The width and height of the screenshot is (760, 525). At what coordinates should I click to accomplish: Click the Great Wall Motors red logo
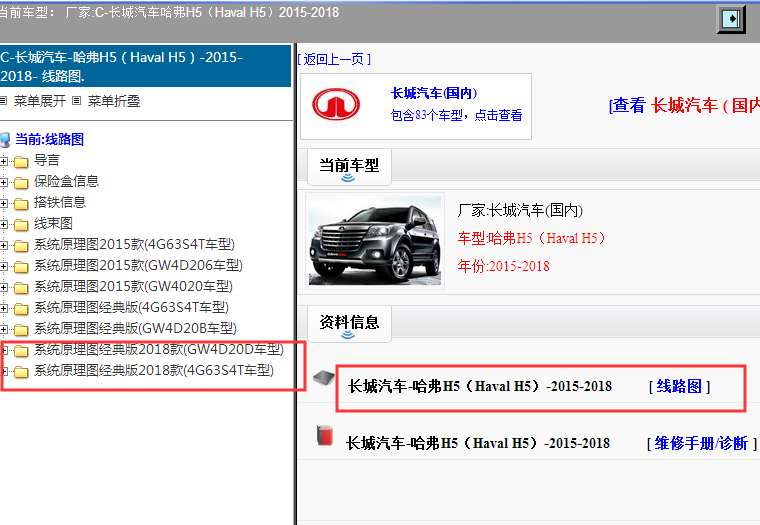pos(336,104)
